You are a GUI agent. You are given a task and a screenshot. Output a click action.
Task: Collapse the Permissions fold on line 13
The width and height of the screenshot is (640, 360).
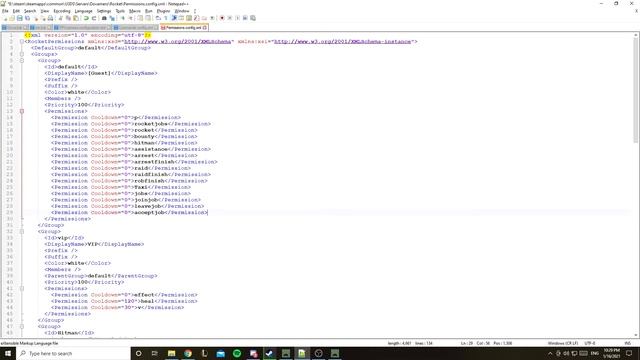coord(22,111)
